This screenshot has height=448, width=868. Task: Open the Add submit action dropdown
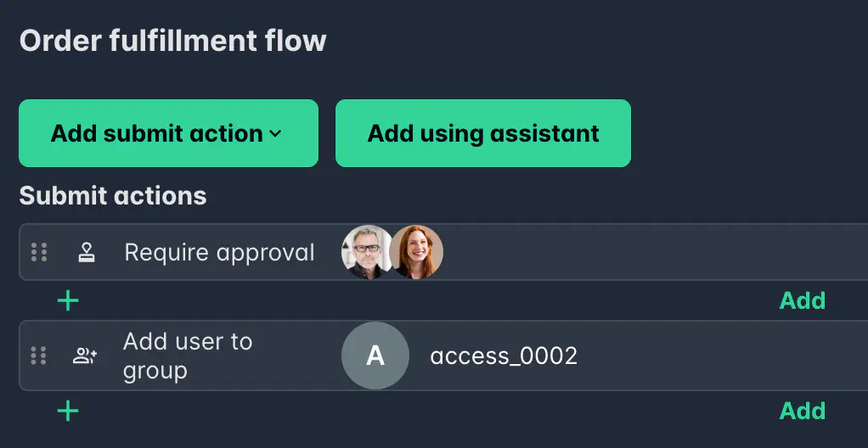click(x=168, y=133)
